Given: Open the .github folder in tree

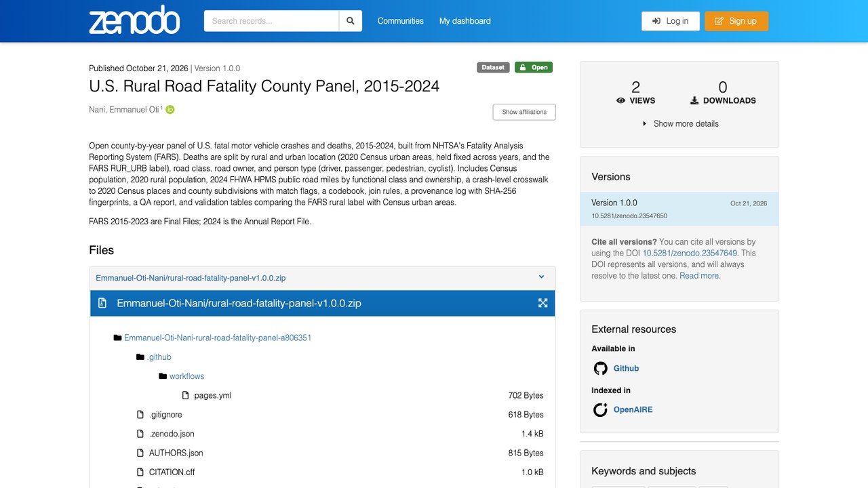Looking at the screenshot, I should (x=159, y=357).
